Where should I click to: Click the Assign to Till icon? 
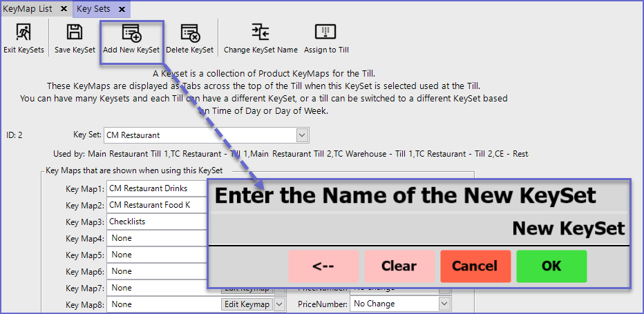pyautogui.click(x=325, y=32)
